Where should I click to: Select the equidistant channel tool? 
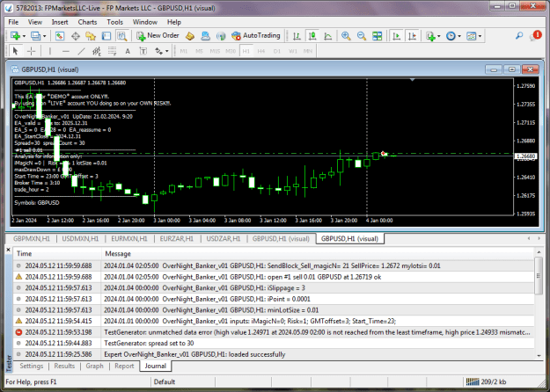(97, 51)
